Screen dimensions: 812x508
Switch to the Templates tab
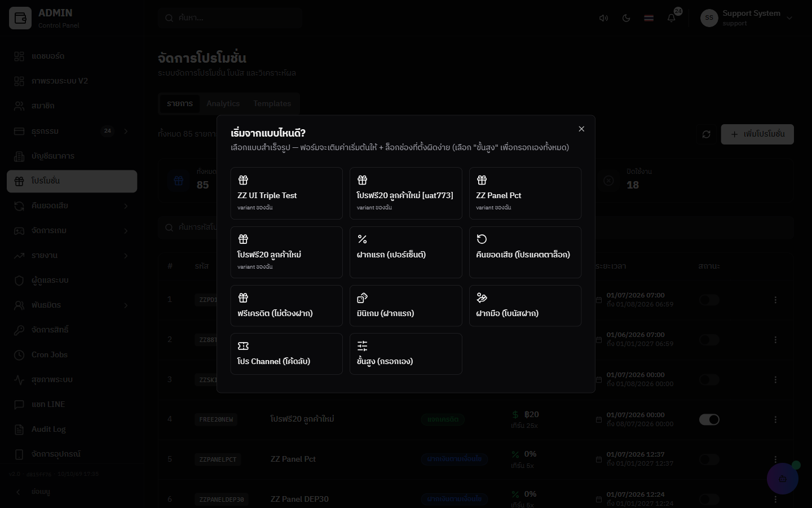(x=272, y=104)
